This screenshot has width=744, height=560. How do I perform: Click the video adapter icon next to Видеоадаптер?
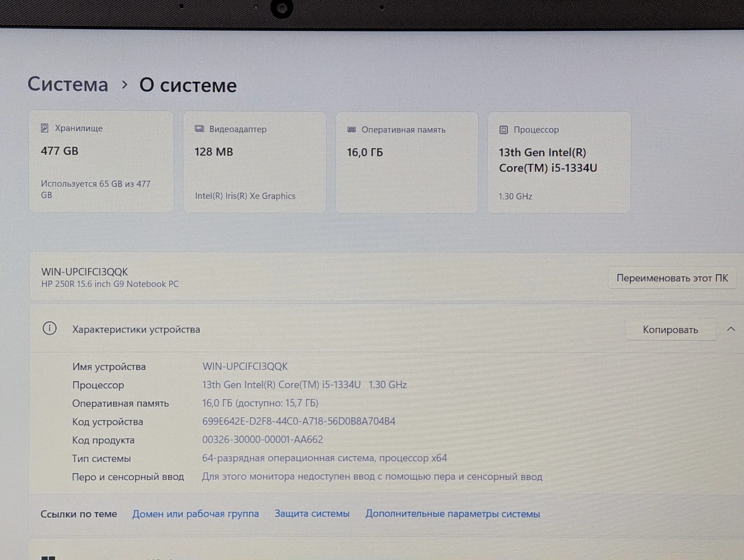pos(199,129)
